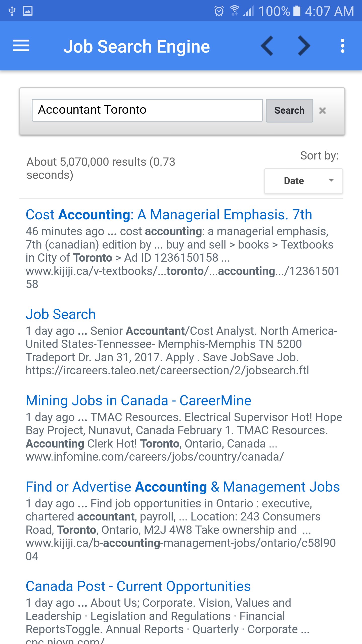Click the Sort by dropdown arrow

click(331, 180)
